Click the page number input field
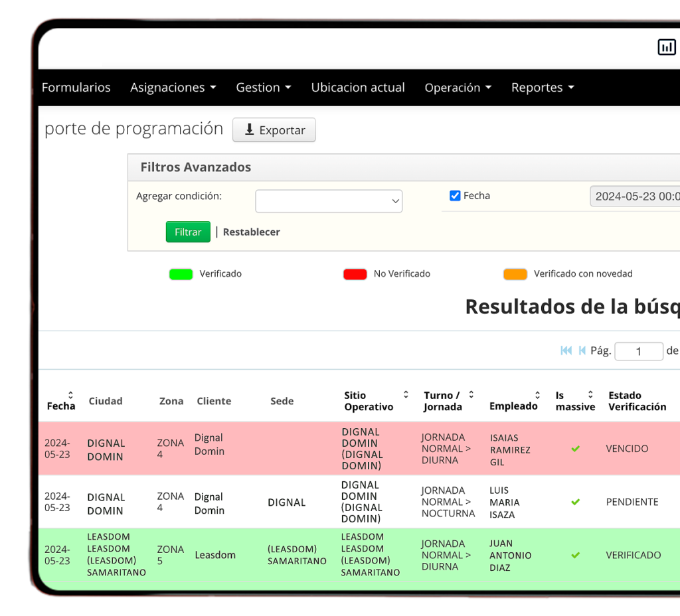Screen dimensions: 680x616 coord(639,350)
